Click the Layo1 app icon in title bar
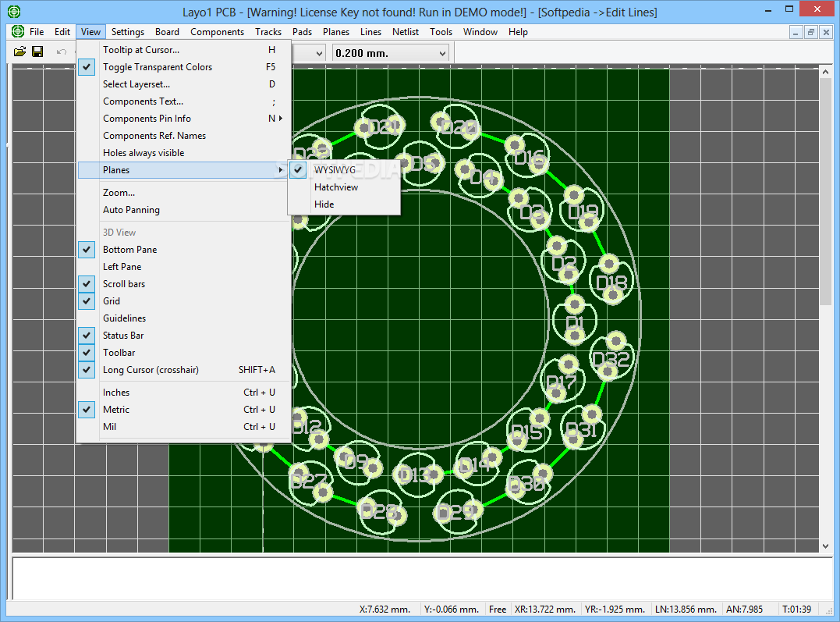This screenshot has width=840, height=622. coord(14,11)
